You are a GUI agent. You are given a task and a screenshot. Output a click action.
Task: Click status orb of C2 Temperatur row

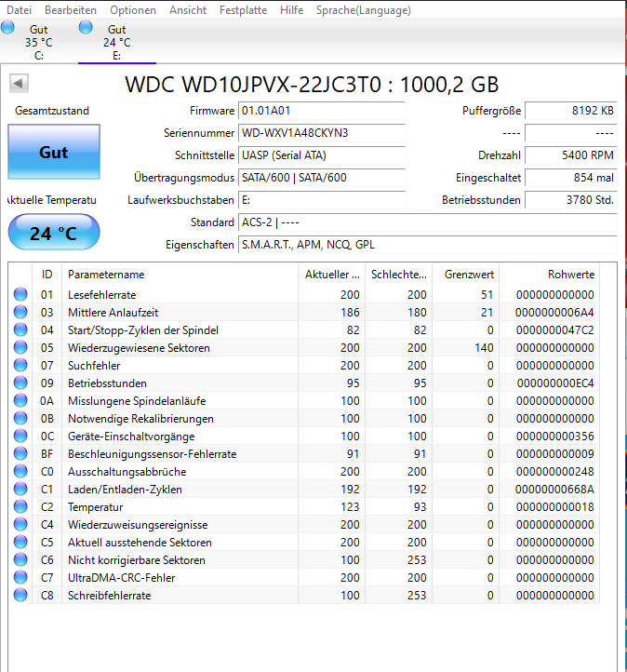[x=20, y=506]
